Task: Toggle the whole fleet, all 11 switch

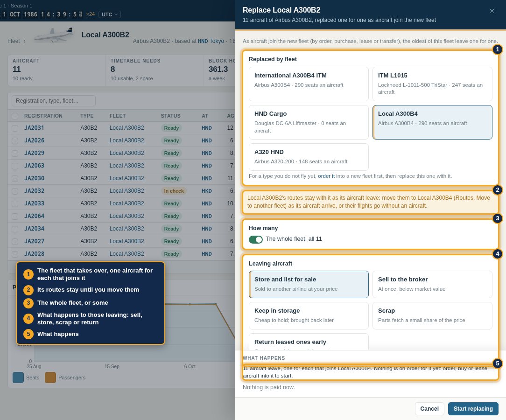Action: (256, 239)
